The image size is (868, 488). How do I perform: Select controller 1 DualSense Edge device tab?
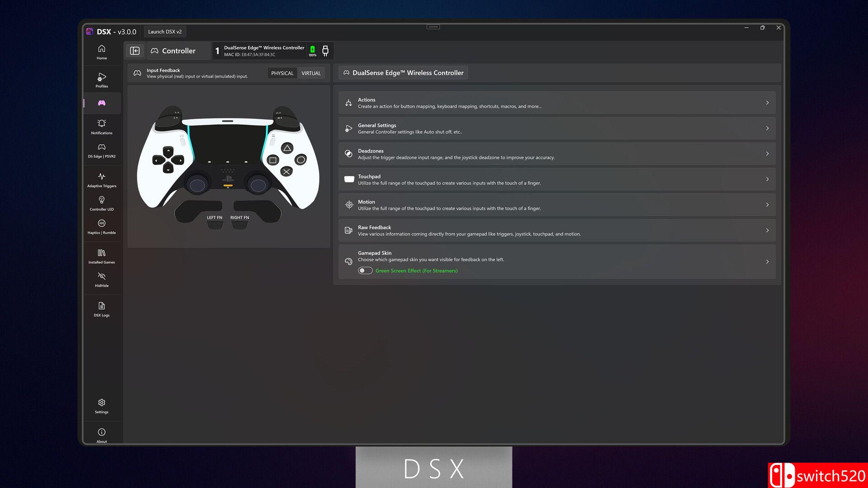point(273,51)
